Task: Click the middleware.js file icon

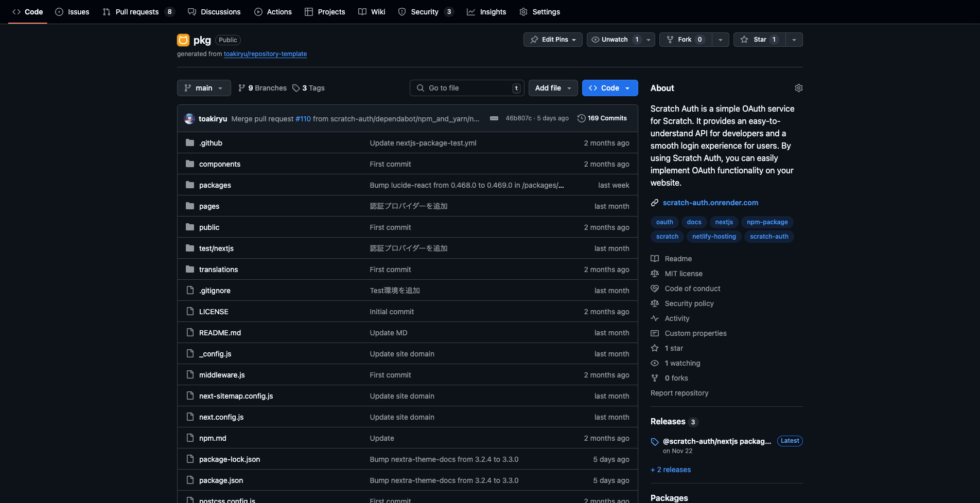Action: (x=190, y=374)
